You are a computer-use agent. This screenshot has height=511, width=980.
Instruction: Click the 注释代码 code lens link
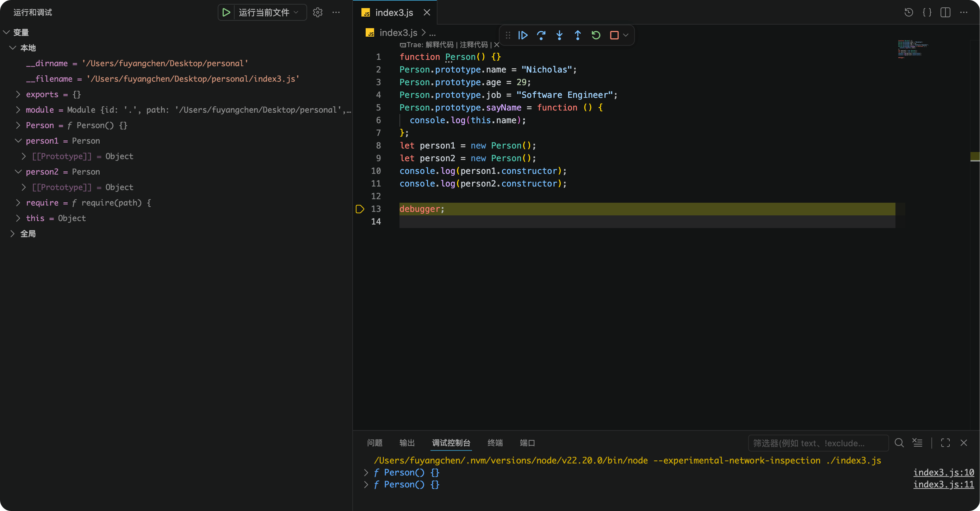click(474, 45)
